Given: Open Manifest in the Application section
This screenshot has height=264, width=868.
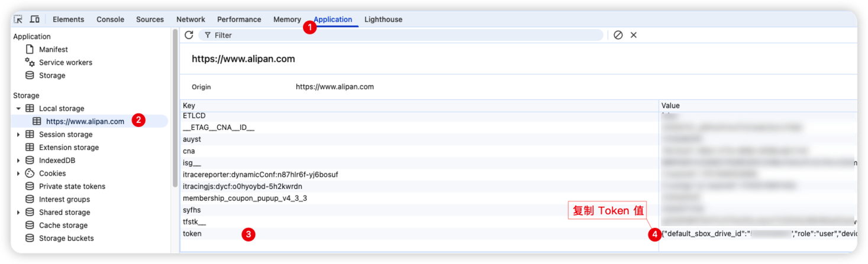Looking at the screenshot, I should click(53, 50).
